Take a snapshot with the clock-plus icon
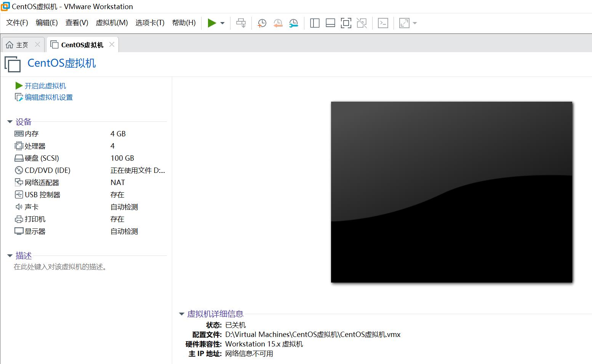Screen dimensions: 592x364 pos(262,23)
